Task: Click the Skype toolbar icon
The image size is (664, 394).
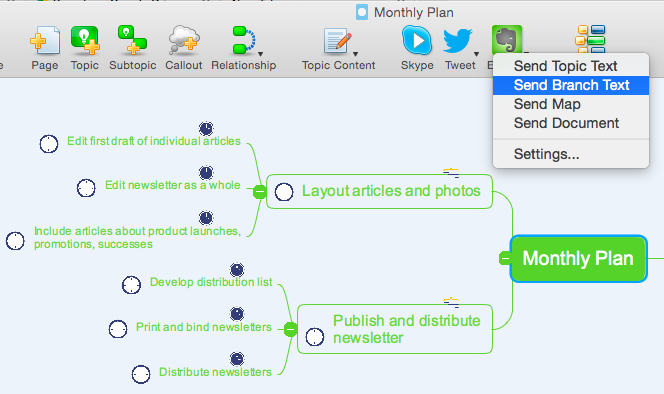Action: 417,40
